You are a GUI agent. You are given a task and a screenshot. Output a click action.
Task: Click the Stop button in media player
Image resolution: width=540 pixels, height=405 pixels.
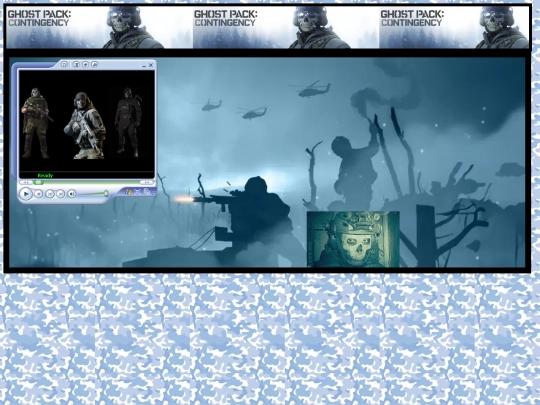click(39, 194)
